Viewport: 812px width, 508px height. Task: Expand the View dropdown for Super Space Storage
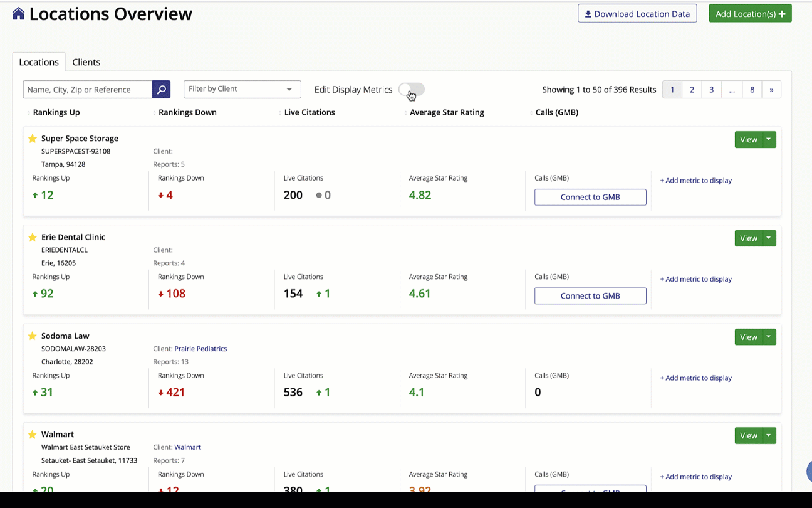(x=769, y=139)
